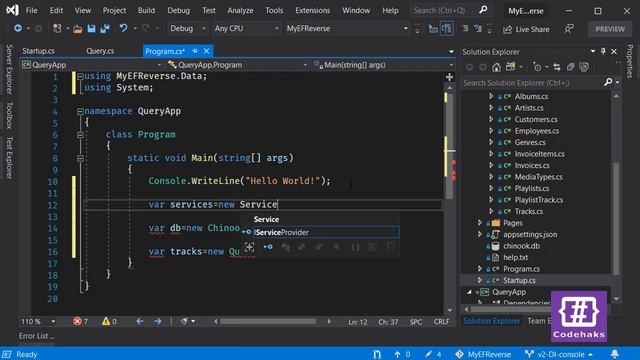Switch to the Startup.cs tab
Image resolution: width=640 pixels, height=360 pixels.
pyautogui.click(x=38, y=51)
